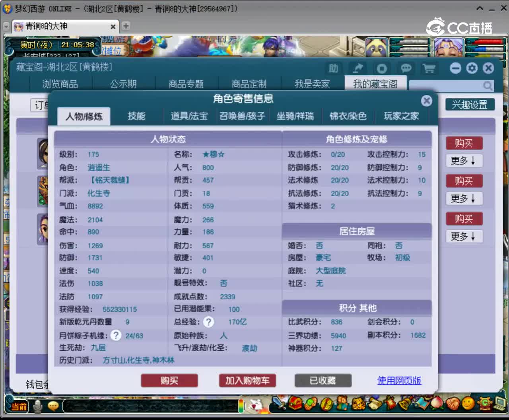Screen dimensions: 509x420
Task: Click the second red 购买 button on the right
Action: pos(464,181)
